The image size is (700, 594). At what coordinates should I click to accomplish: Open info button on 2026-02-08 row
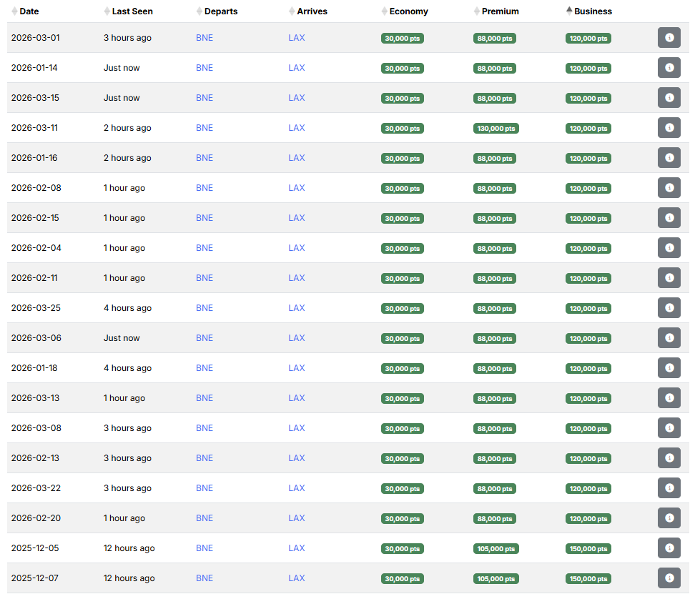click(x=669, y=188)
